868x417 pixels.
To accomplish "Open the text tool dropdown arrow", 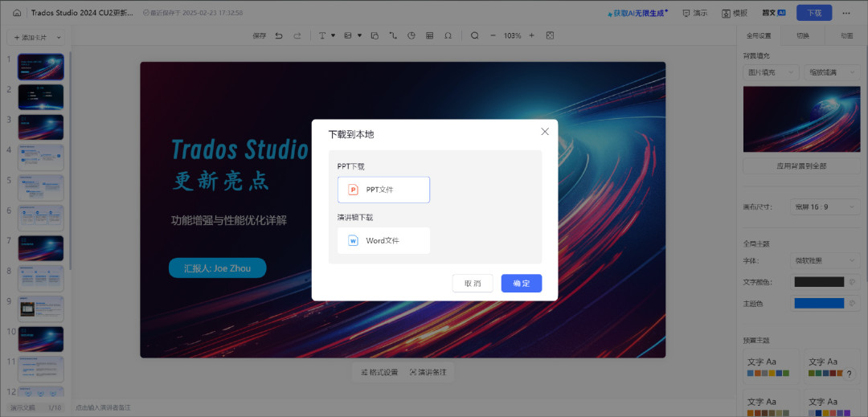I will (x=334, y=35).
